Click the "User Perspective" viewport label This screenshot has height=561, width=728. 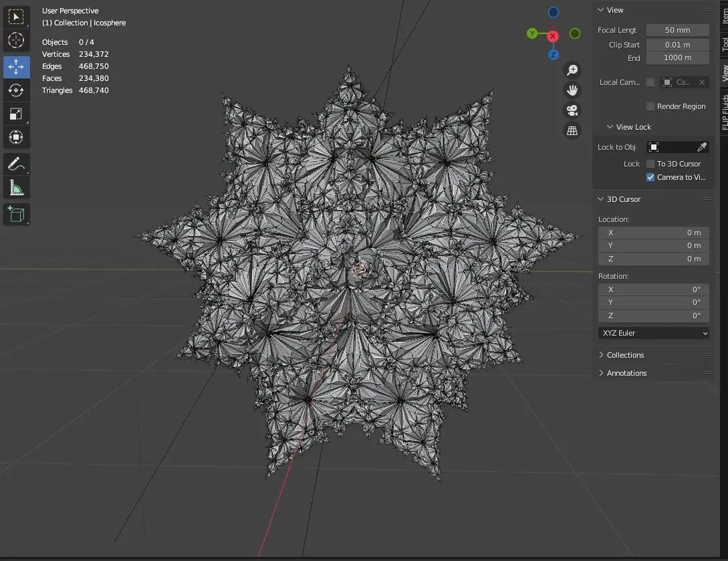[70, 11]
